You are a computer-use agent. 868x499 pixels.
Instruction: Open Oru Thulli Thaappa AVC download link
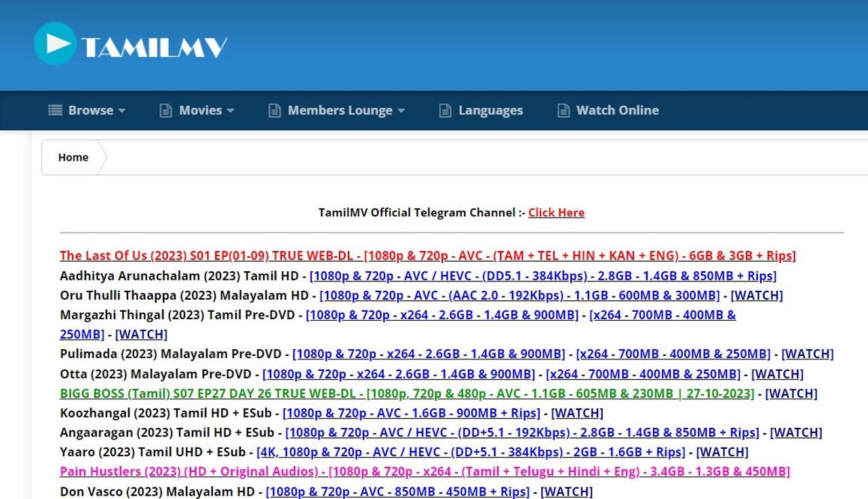click(519, 296)
